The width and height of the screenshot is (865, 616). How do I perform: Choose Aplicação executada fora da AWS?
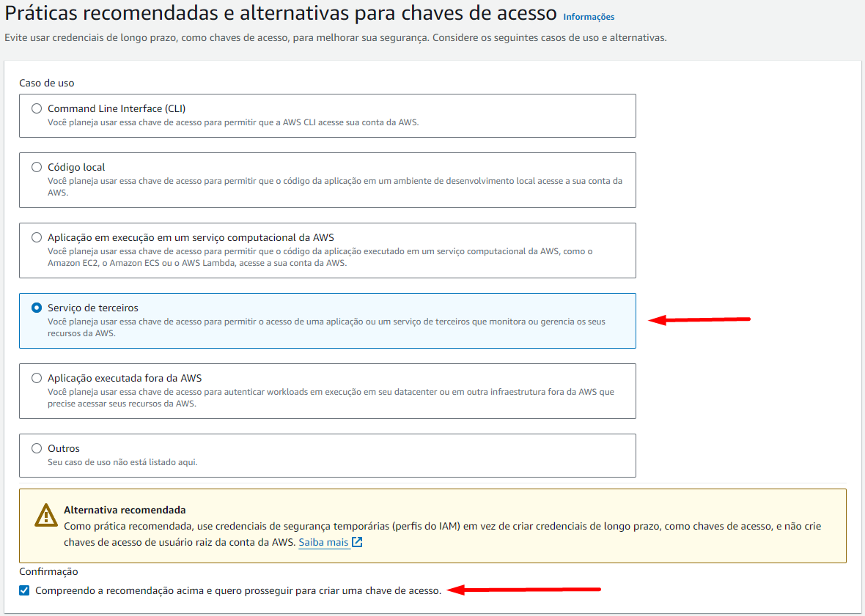tap(37, 377)
